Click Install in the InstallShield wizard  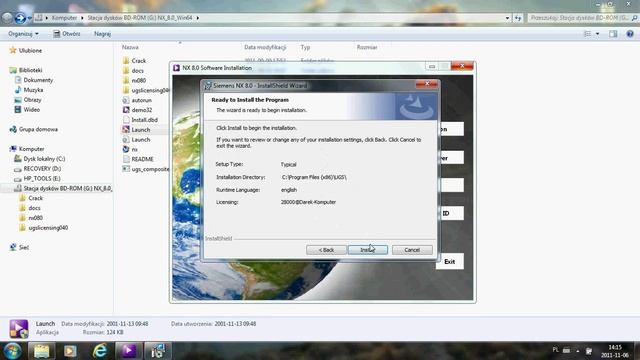tap(368, 250)
